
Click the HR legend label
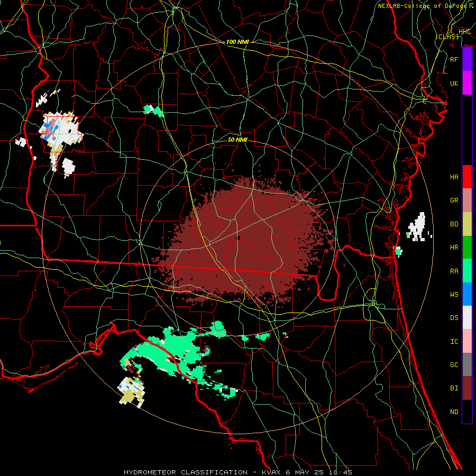[454, 248]
